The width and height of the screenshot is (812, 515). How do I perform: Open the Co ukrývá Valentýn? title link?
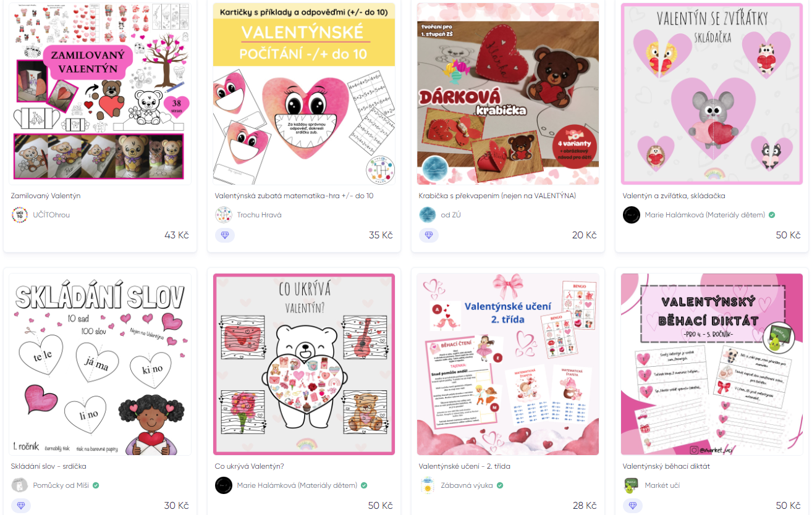tap(250, 466)
